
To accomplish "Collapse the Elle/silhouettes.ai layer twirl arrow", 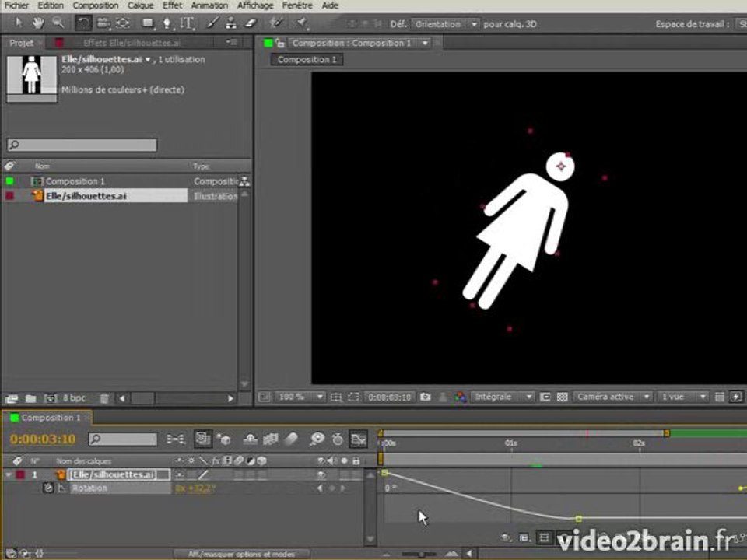I will coord(8,474).
